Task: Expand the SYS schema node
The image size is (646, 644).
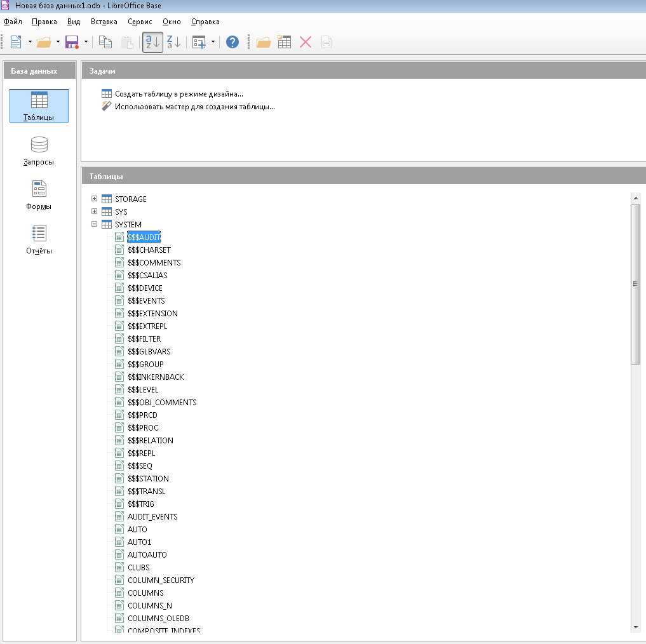Action: (x=95, y=211)
